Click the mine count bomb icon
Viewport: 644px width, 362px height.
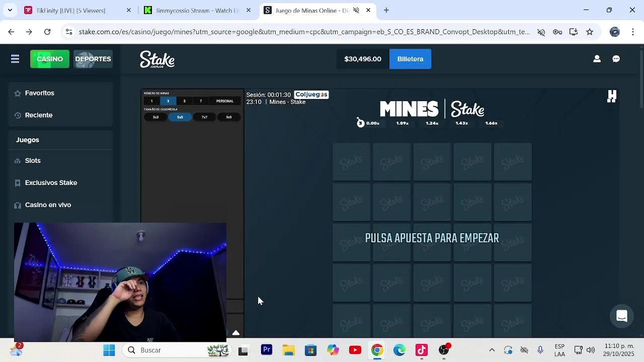coord(360,123)
